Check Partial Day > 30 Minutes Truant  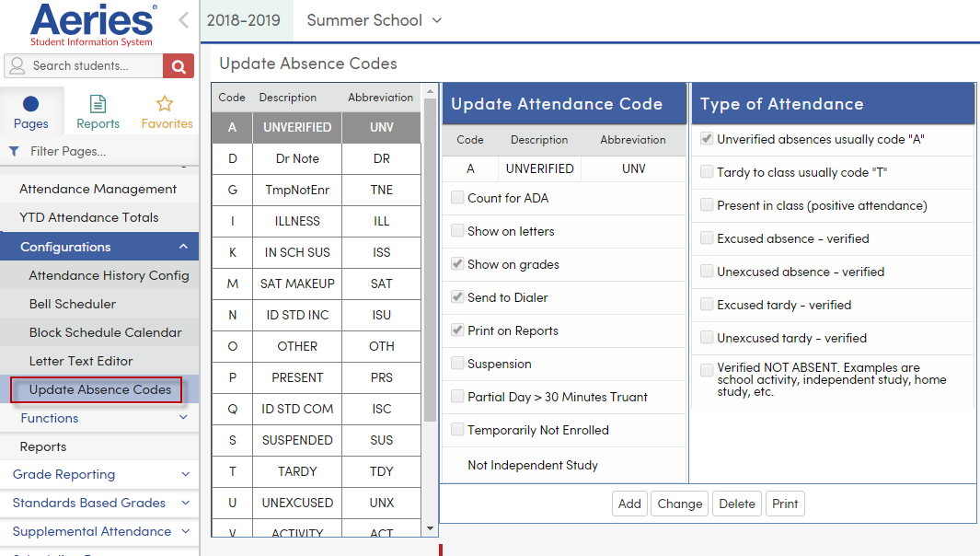(x=457, y=397)
